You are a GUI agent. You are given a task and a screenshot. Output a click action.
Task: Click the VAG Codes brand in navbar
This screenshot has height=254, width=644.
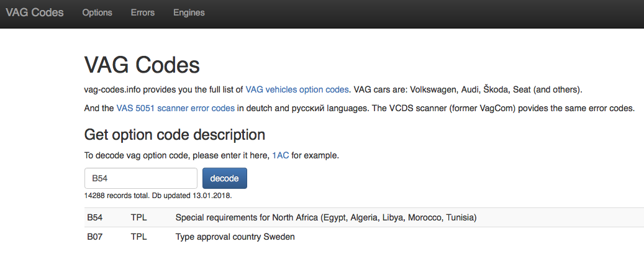35,12
